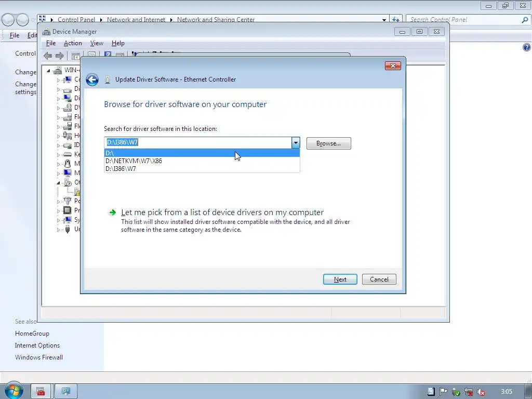532x399 pixels.
Task: Close the Update Driver Software dialog
Action: [x=393, y=65]
